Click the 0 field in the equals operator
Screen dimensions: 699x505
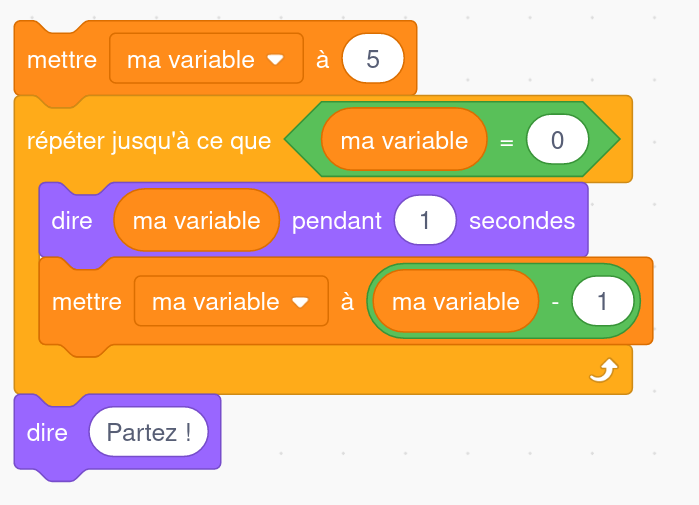(x=557, y=140)
